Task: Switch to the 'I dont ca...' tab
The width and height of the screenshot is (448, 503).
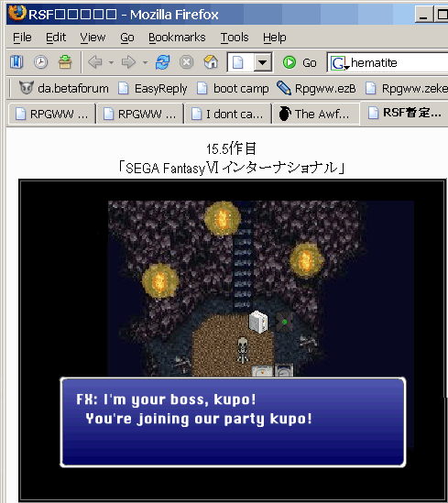Action: (x=228, y=114)
